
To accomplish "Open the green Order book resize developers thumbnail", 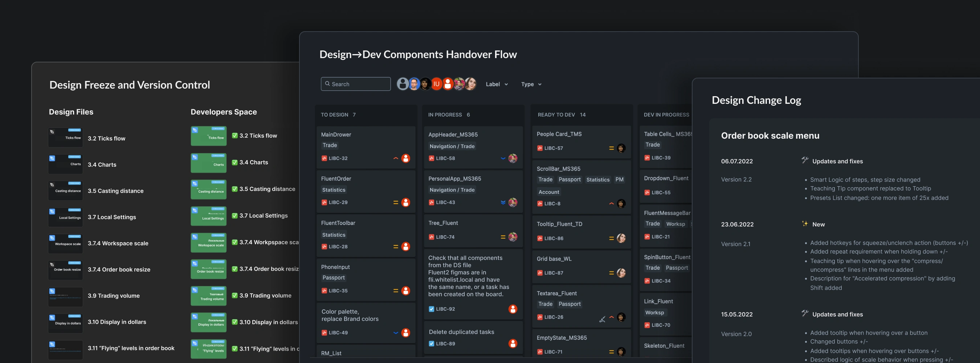I will [x=208, y=269].
